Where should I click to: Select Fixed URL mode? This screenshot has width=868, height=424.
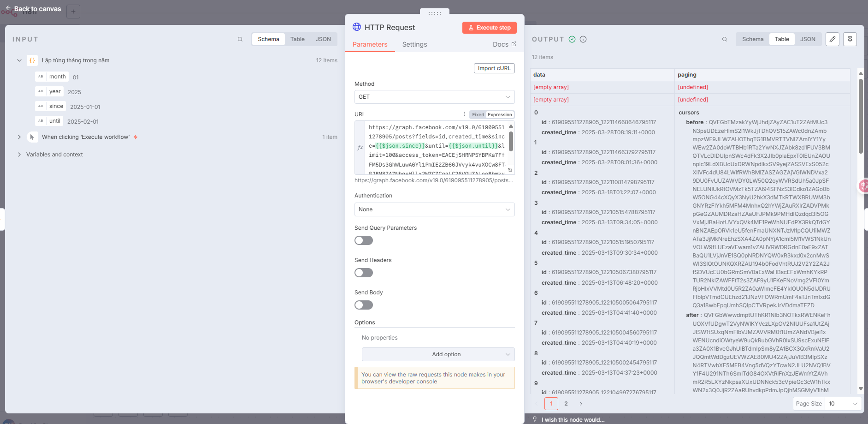click(x=478, y=114)
